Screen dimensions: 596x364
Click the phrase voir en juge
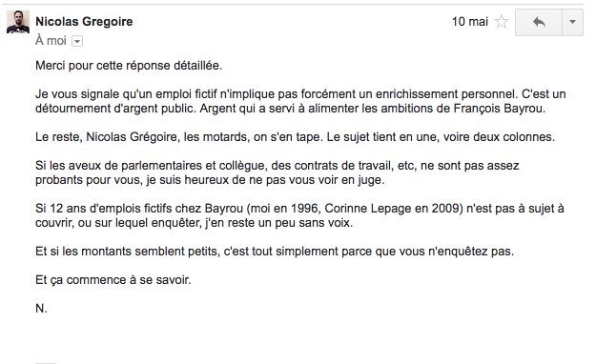pos(351,180)
